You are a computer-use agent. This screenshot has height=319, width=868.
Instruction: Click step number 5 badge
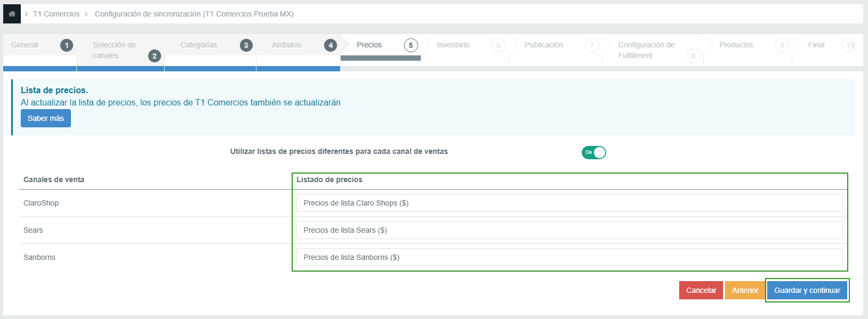click(411, 45)
